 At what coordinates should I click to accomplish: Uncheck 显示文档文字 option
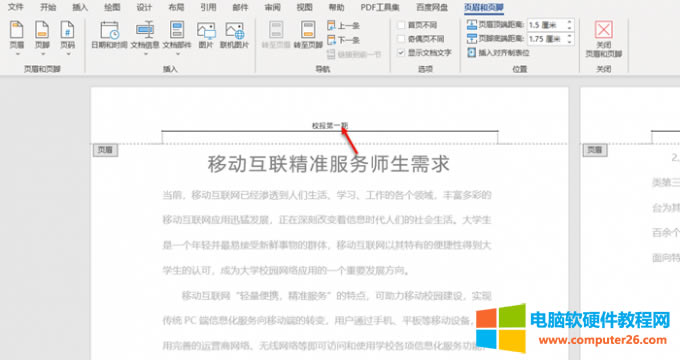click(x=401, y=52)
